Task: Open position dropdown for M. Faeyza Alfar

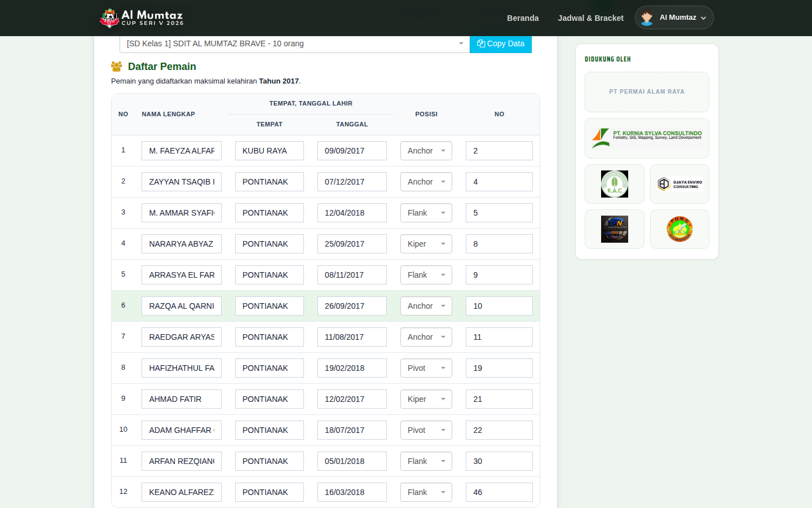Action: point(426,151)
